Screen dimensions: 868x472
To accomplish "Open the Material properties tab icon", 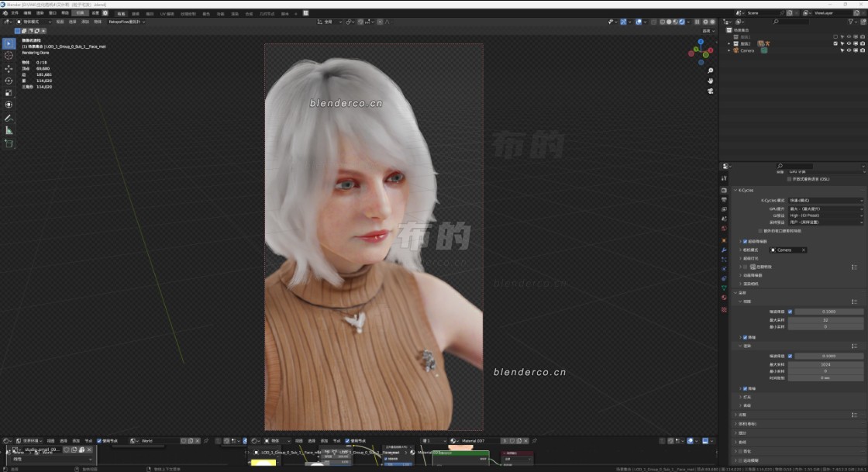I will click(x=724, y=298).
